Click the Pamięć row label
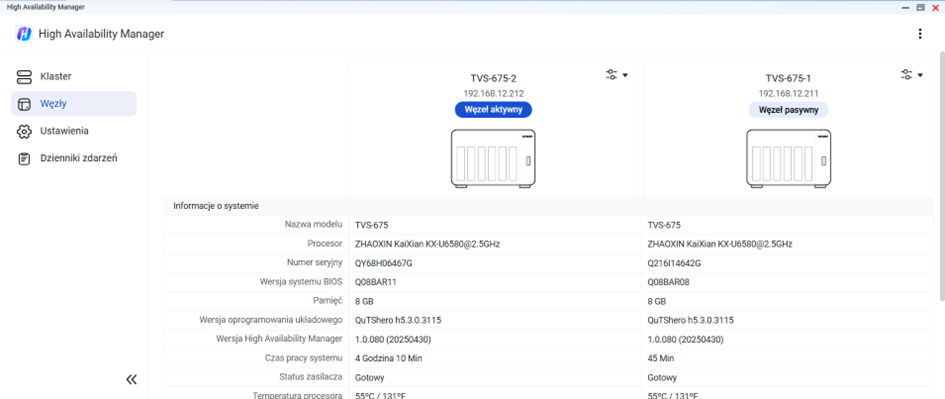 click(328, 301)
